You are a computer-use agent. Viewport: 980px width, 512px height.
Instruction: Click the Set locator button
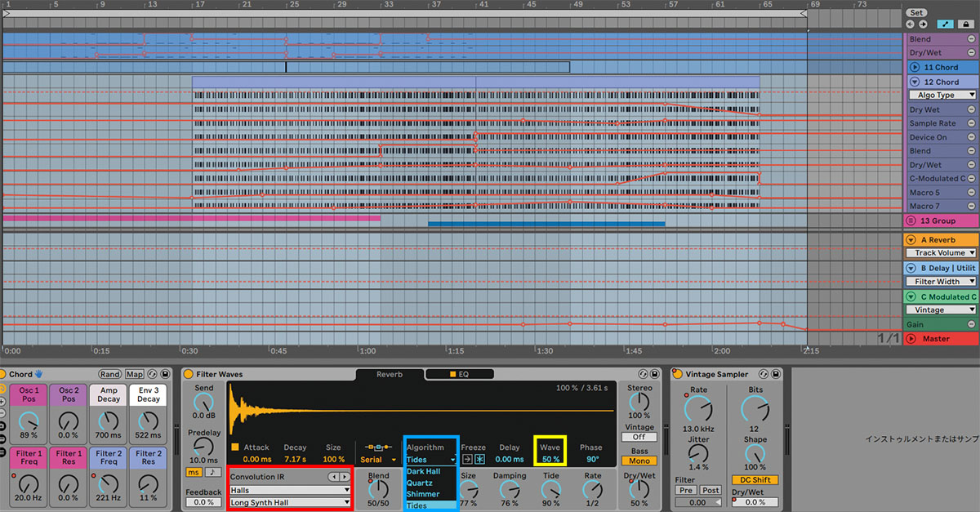pos(917,12)
